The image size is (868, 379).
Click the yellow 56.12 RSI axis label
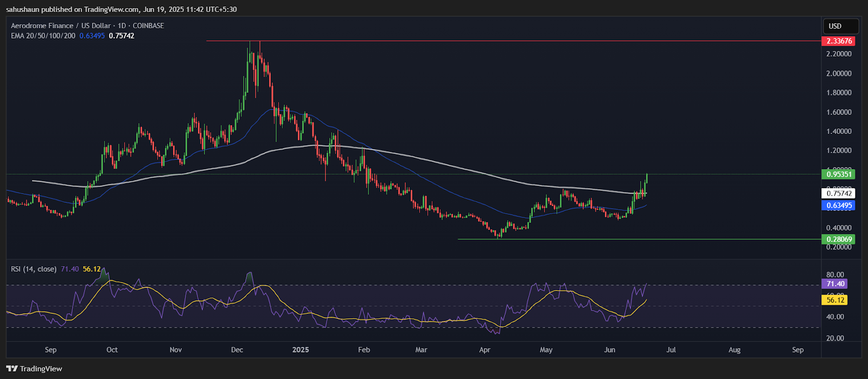pos(835,300)
